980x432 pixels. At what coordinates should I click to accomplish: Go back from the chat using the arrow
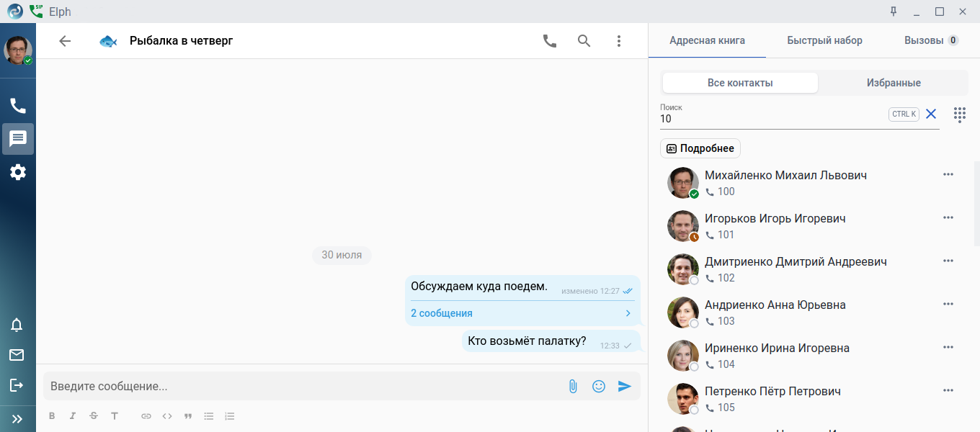[x=65, y=41]
